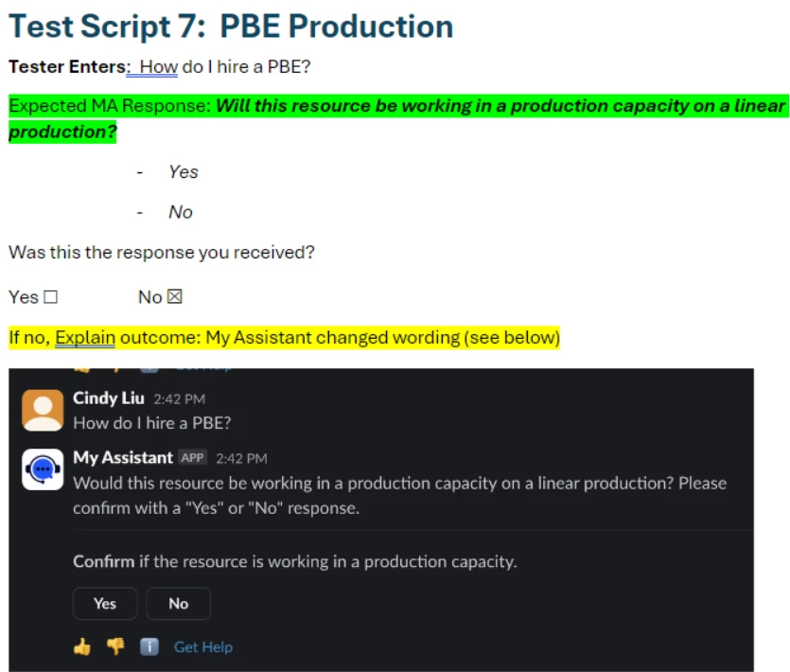Image resolution: width=790 pixels, height=672 pixels.
Task: Open the Get Help link
Action: click(203, 646)
